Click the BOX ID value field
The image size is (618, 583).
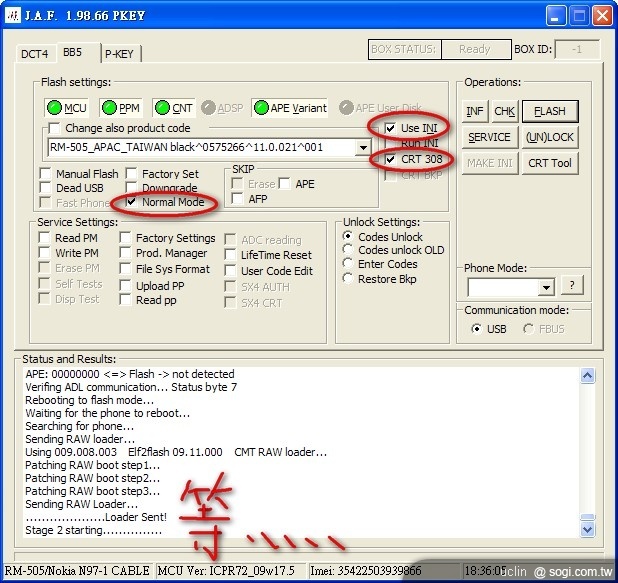[x=577, y=49]
